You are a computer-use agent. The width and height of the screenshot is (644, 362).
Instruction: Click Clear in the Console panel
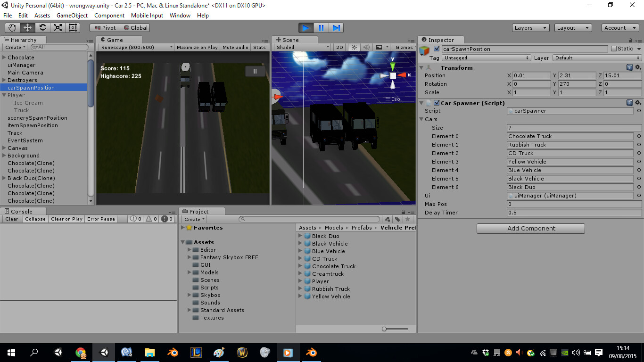11,219
